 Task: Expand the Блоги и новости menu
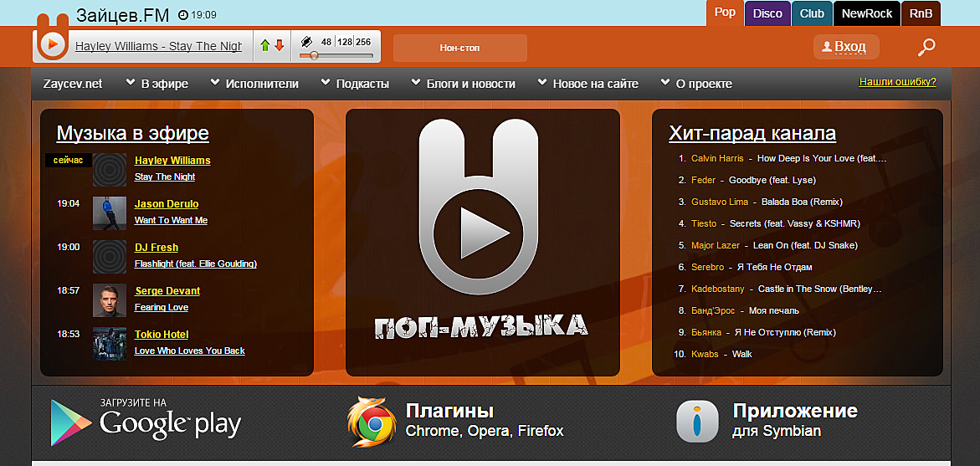pyautogui.click(x=464, y=84)
